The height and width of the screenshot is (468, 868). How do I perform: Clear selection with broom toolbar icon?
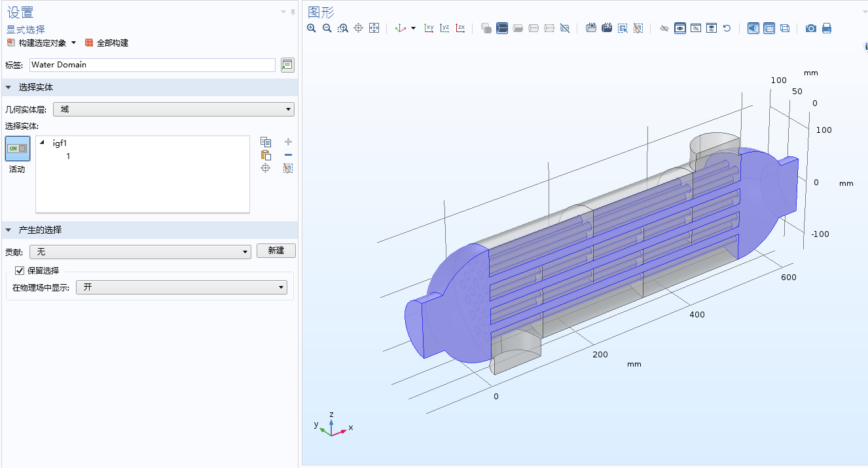click(638, 28)
